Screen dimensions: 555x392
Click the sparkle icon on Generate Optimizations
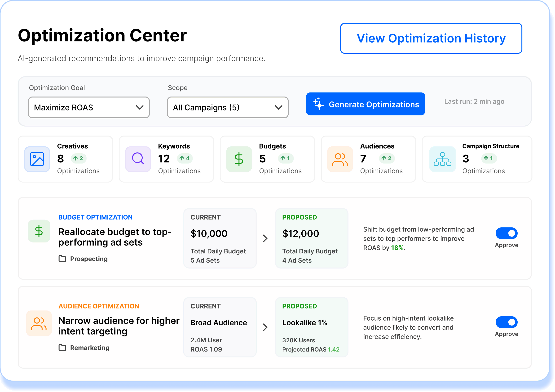point(319,104)
